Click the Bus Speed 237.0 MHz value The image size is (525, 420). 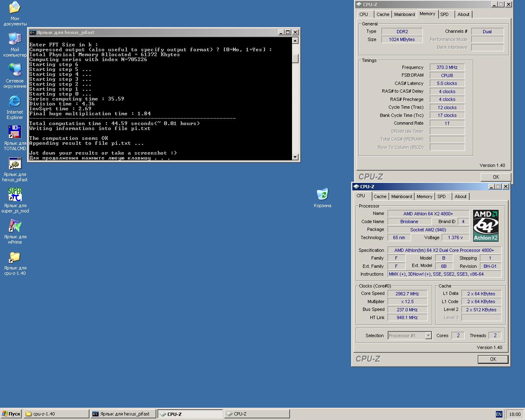[407, 310]
